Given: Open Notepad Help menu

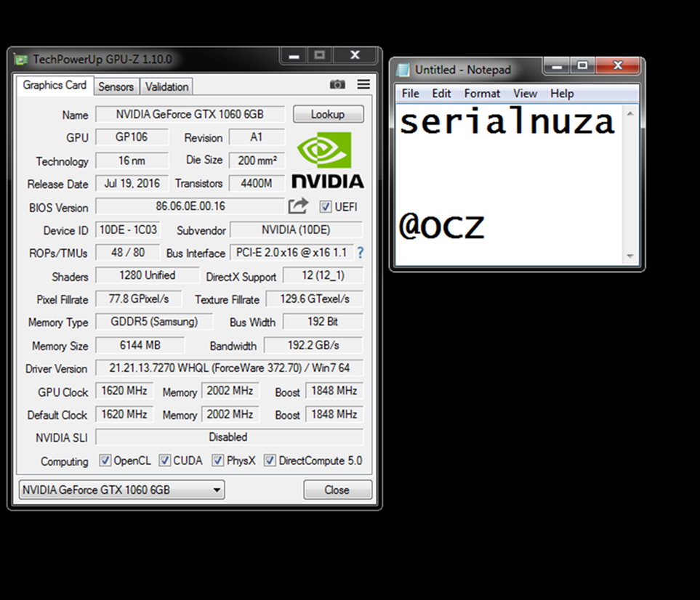Looking at the screenshot, I should click(562, 94).
